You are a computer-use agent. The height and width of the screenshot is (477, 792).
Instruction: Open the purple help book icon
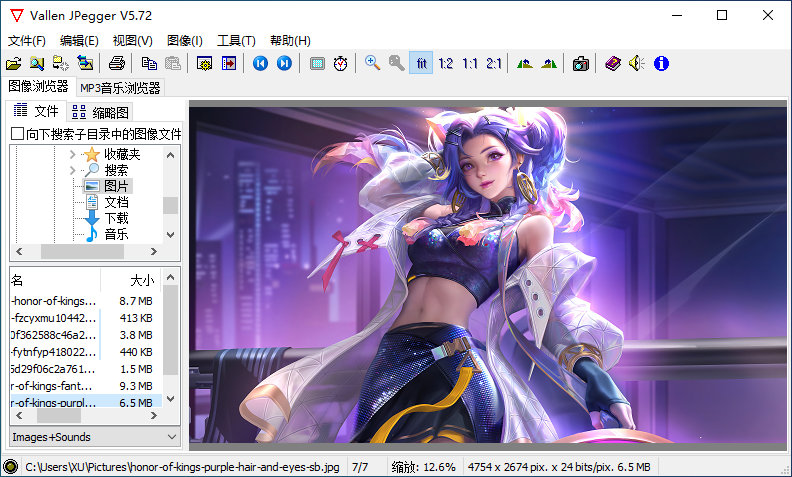613,64
